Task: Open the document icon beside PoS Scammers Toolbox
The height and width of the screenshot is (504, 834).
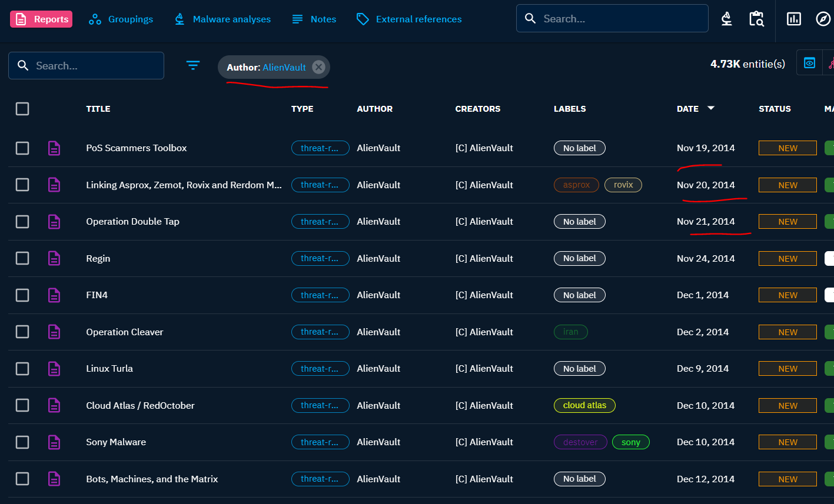Action: 54,148
